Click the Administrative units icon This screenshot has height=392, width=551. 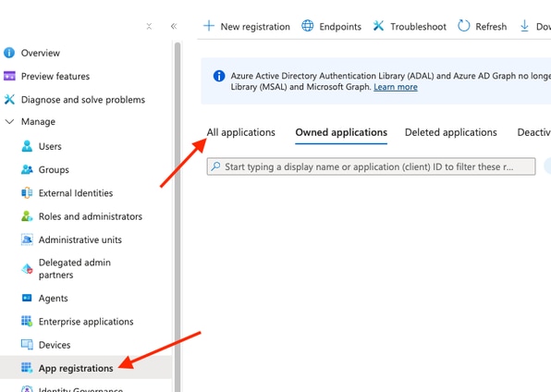[27, 239]
